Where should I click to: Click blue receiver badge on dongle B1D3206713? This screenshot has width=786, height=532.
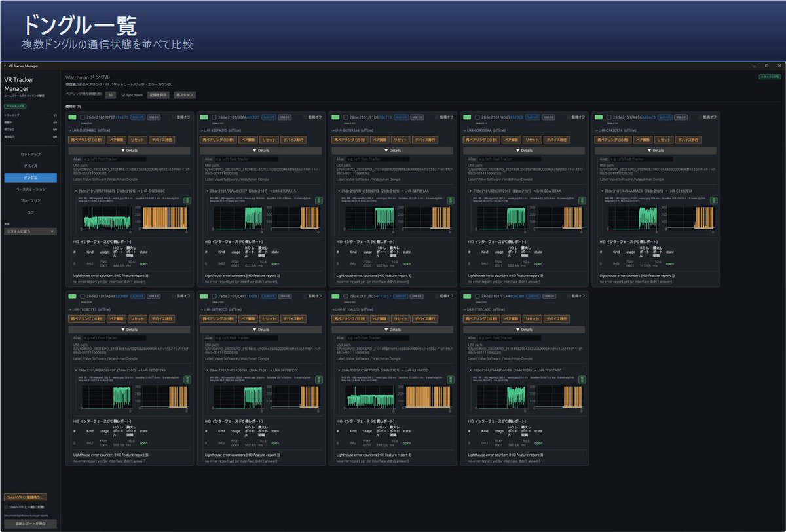[401, 117]
